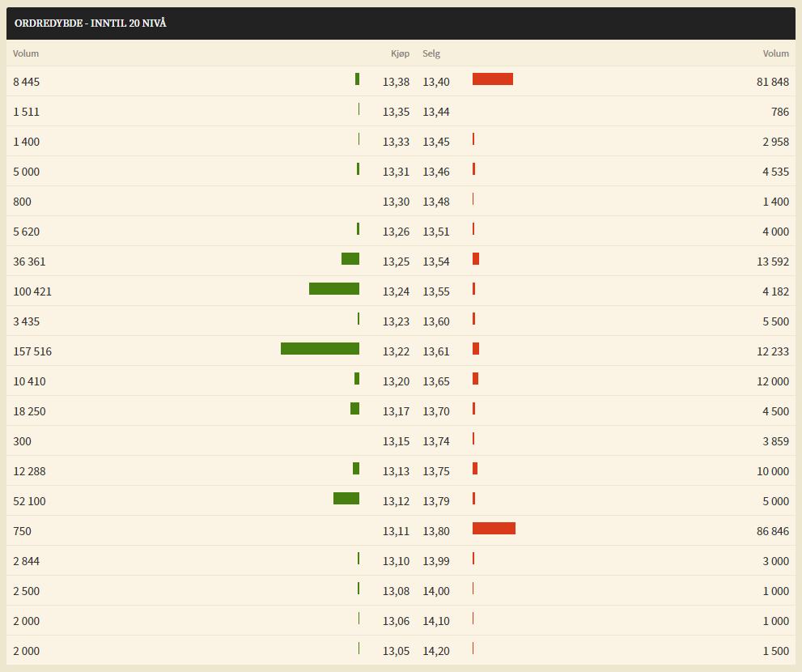The image size is (802, 672).
Task: Select buy volume 10 410
Action: point(29,382)
